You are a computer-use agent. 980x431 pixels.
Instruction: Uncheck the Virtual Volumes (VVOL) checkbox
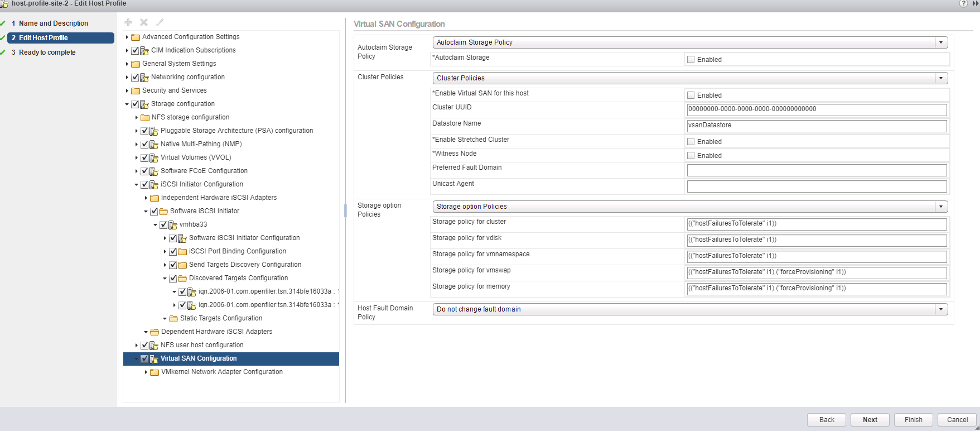144,158
